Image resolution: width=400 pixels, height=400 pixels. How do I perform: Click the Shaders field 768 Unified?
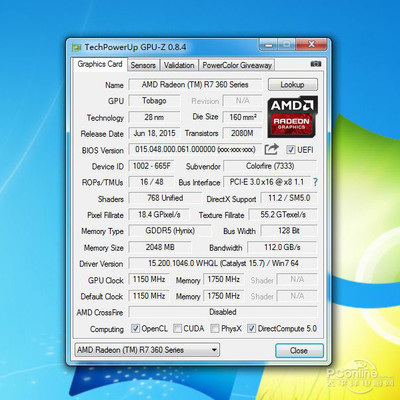[165, 198]
